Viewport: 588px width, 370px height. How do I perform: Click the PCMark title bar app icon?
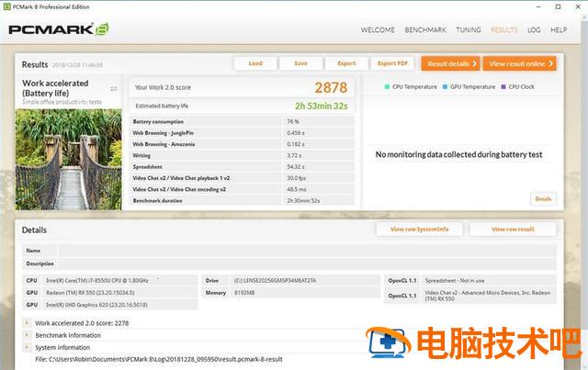(x=6, y=6)
